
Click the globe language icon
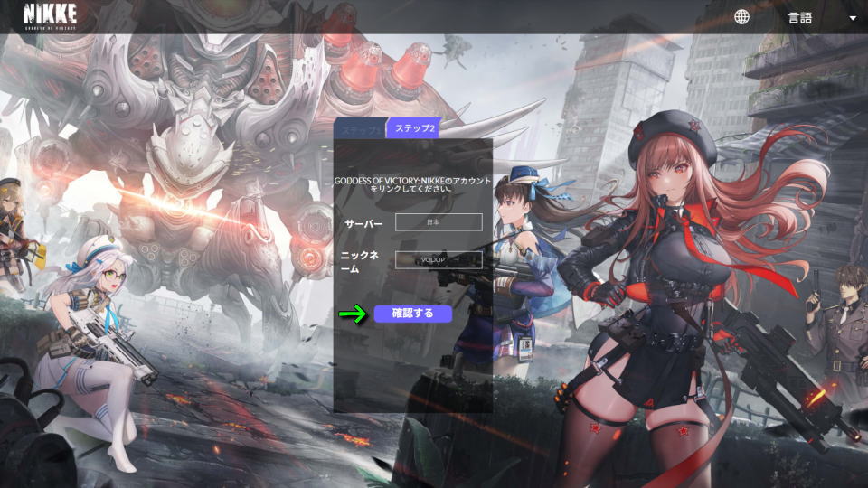tap(741, 17)
